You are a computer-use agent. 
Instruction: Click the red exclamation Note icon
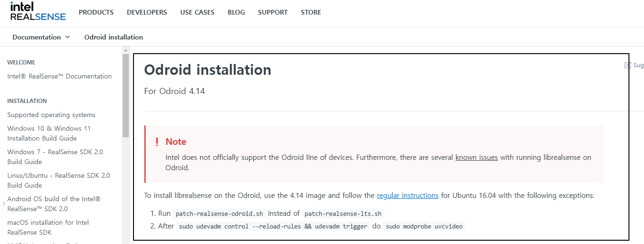(x=157, y=142)
